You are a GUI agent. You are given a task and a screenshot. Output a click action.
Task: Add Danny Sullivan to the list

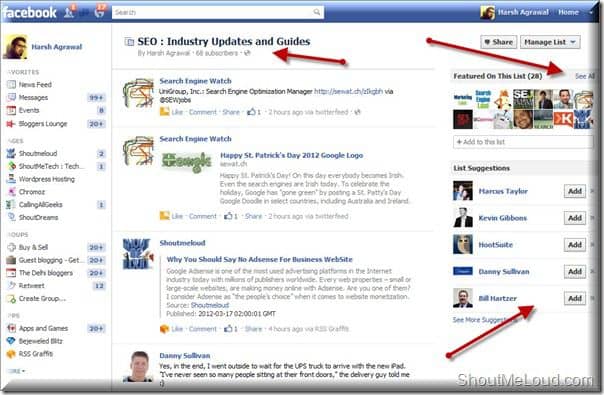coord(575,272)
